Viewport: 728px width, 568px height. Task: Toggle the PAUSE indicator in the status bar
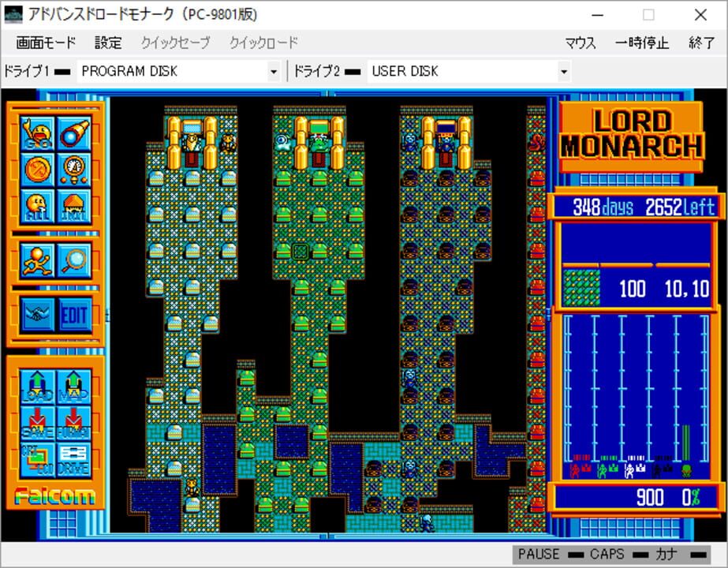point(539,554)
